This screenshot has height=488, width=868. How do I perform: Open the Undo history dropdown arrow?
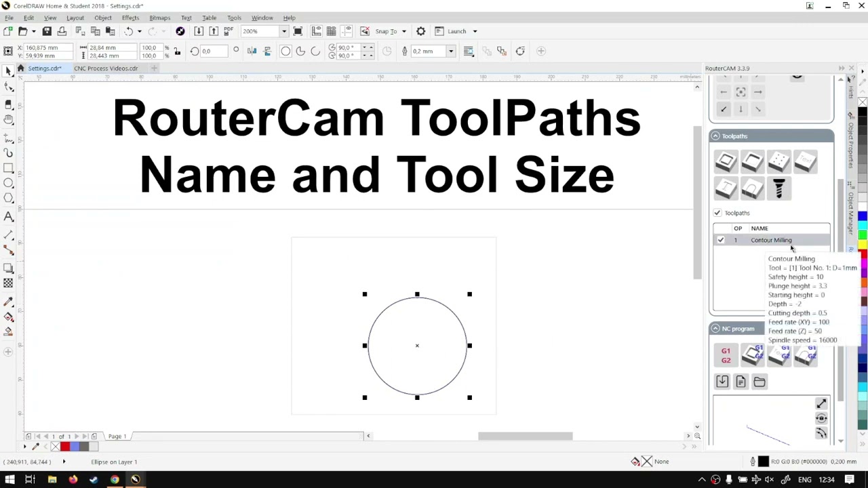pos(139,31)
